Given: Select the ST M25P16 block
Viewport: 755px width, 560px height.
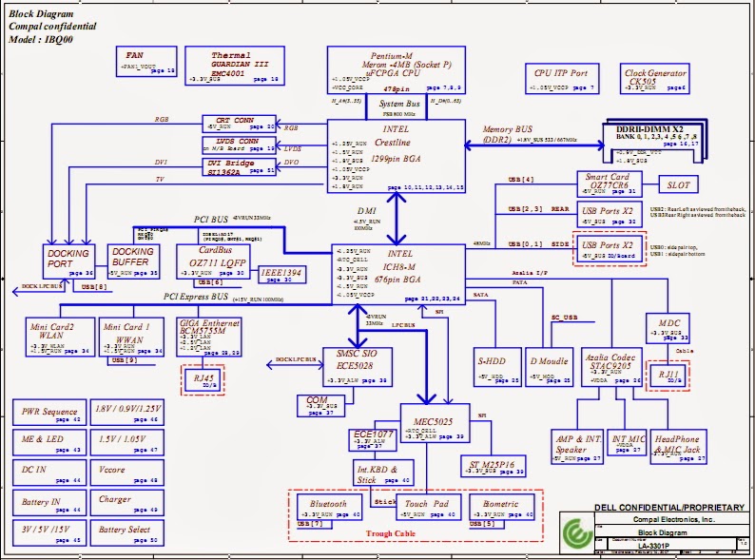Looking at the screenshot, I should pyautogui.click(x=494, y=467).
